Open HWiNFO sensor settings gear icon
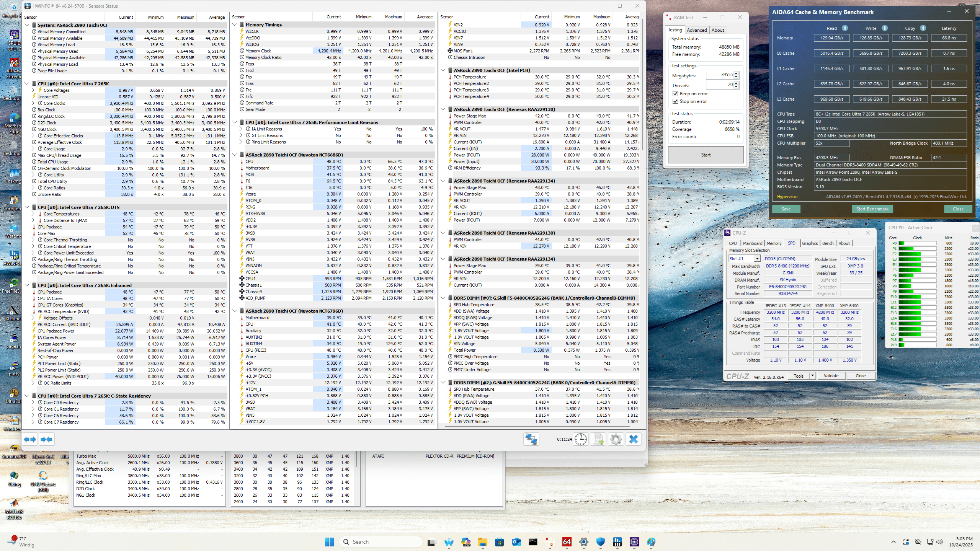This screenshot has height=551, width=980. 616,439
